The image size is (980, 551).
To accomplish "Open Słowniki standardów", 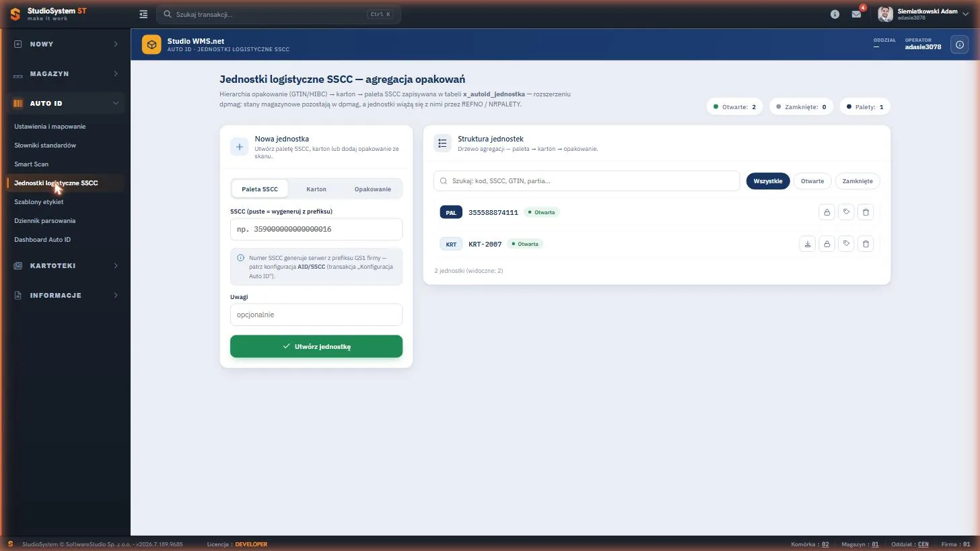I will pos(45,145).
